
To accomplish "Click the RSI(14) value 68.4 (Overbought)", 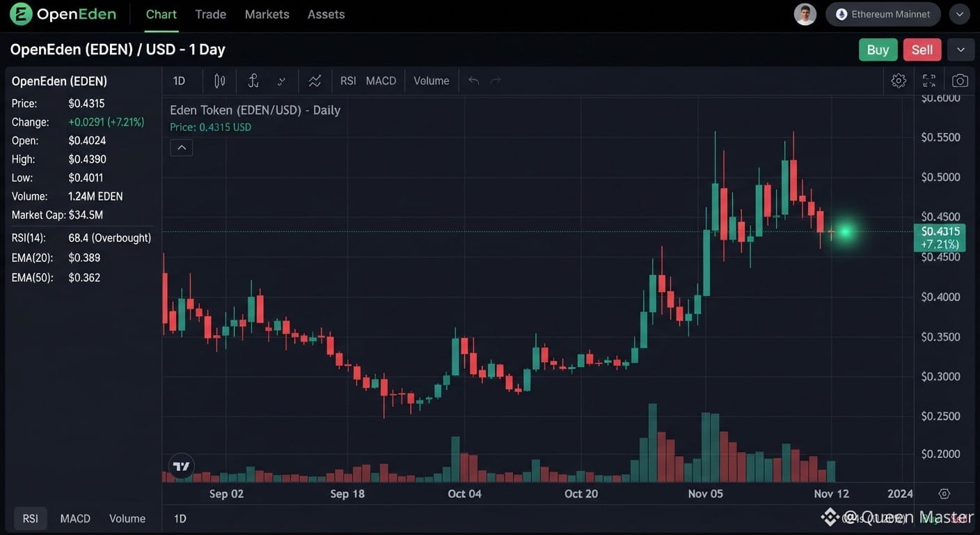I will click(x=110, y=238).
